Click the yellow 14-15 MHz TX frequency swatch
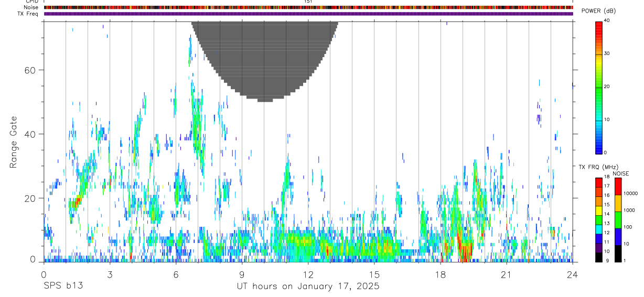 (x=599, y=211)
